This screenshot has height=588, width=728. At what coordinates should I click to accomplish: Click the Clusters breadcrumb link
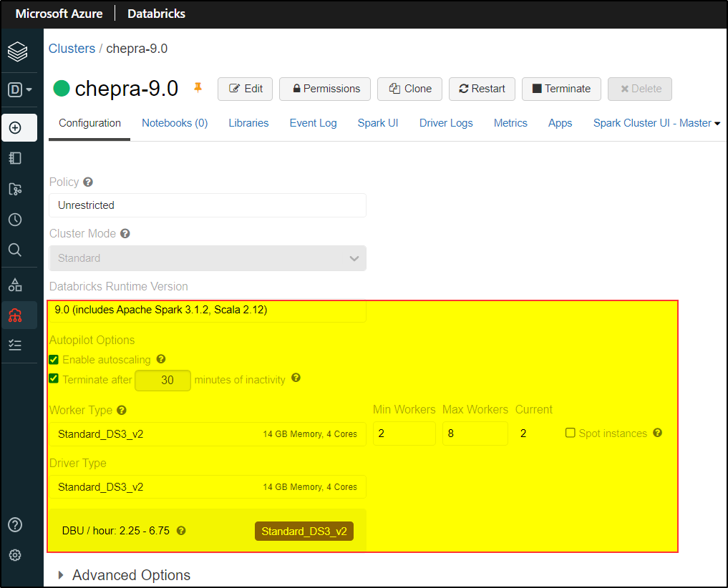72,48
